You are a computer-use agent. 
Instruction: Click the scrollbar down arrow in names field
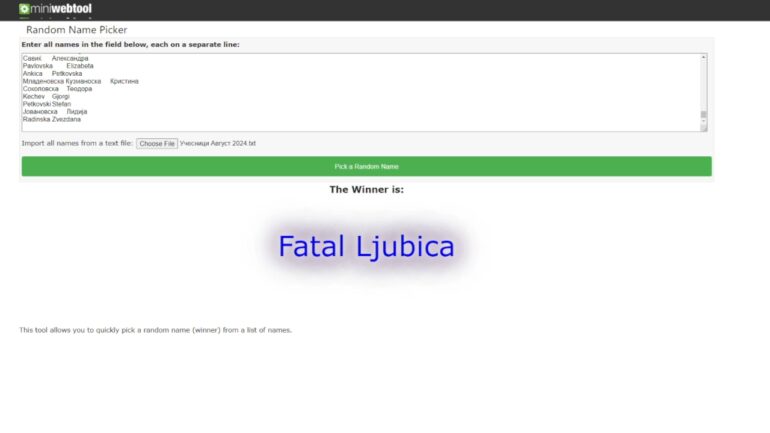pyautogui.click(x=703, y=122)
